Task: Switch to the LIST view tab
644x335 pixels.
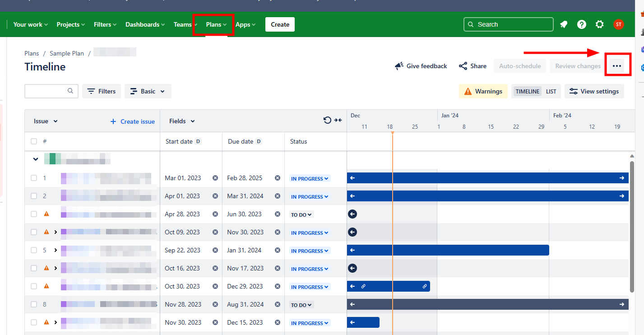Action: [x=551, y=91]
